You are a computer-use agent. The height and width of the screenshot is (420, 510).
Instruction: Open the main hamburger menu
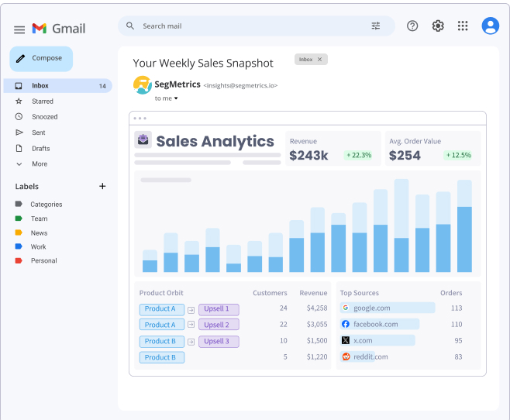(19, 29)
